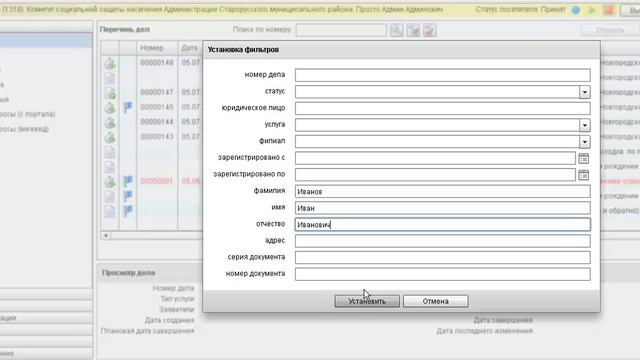The width and height of the screenshot is (640, 360).
Task: Open sidebar item ending with (межвед)
Action: (24, 129)
